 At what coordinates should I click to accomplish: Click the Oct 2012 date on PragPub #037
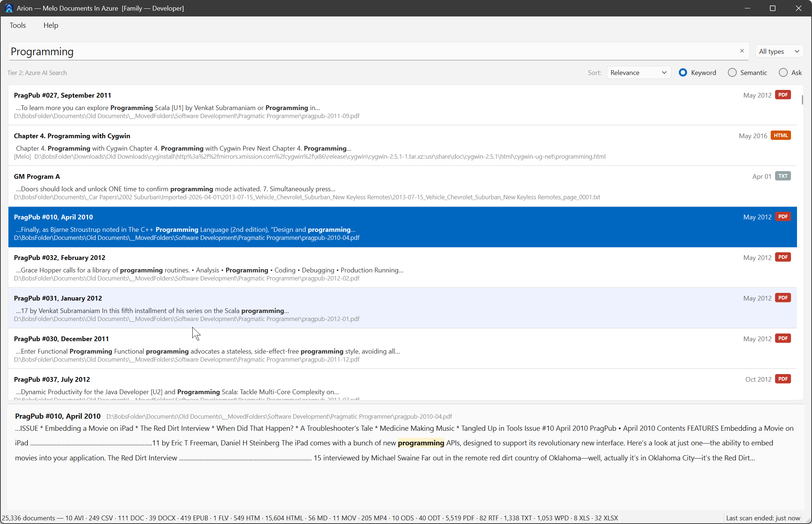click(x=758, y=379)
